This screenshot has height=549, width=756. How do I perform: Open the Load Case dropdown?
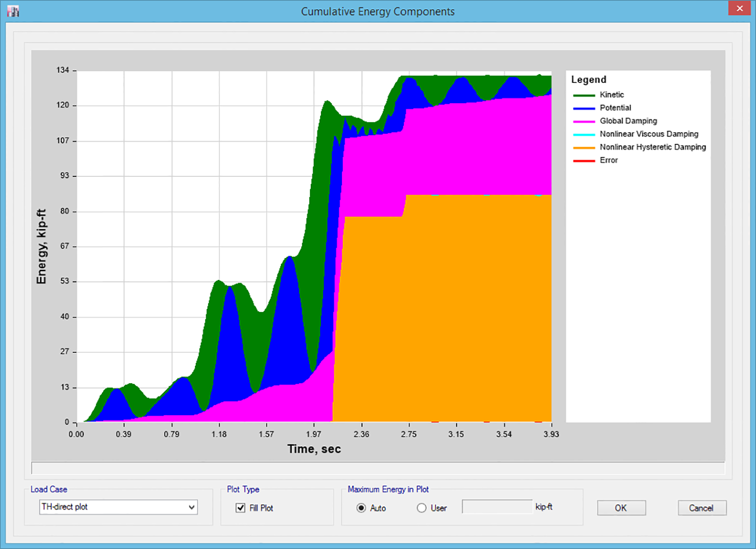pyautogui.click(x=119, y=507)
